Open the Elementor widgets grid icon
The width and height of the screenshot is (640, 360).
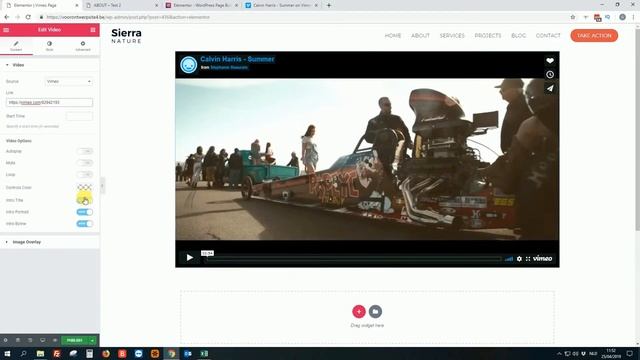tap(93, 30)
